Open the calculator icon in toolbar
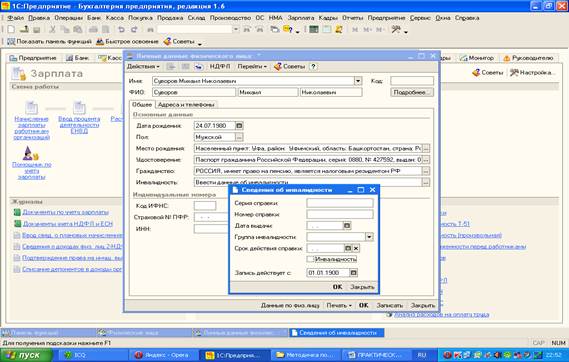 tap(314, 30)
